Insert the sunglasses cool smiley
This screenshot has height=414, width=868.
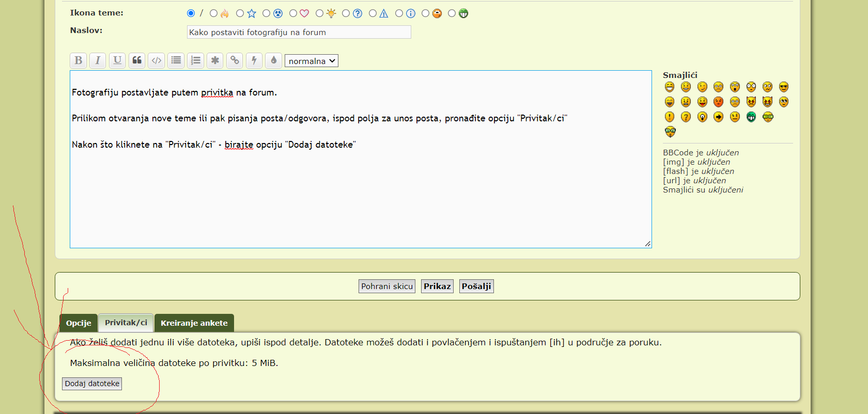pyautogui.click(x=784, y=87)
